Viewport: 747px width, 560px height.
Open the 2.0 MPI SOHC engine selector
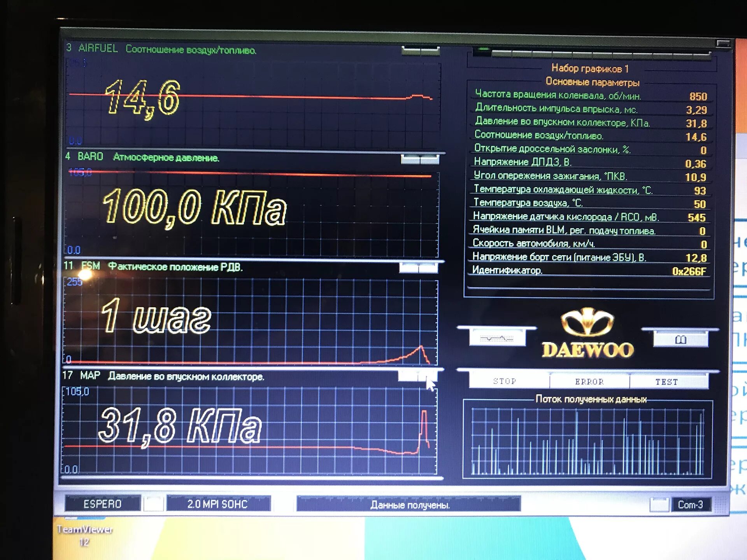coord(218,504)
